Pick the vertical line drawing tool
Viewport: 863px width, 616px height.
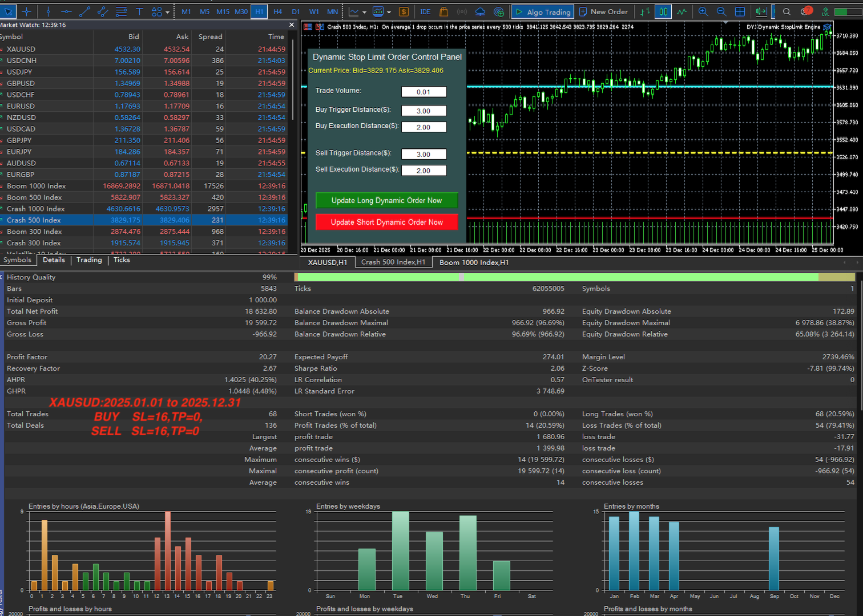point(48,11)
